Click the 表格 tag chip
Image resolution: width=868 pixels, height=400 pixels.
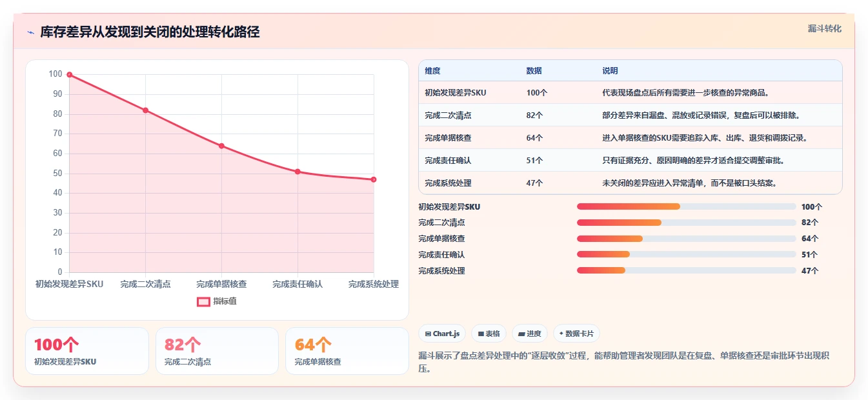489,334
